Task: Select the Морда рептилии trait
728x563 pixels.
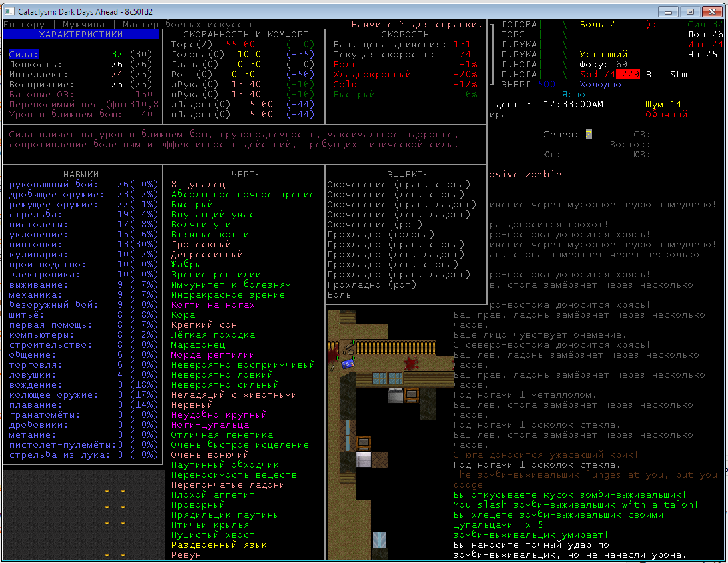Action: (x=213, y=355)
